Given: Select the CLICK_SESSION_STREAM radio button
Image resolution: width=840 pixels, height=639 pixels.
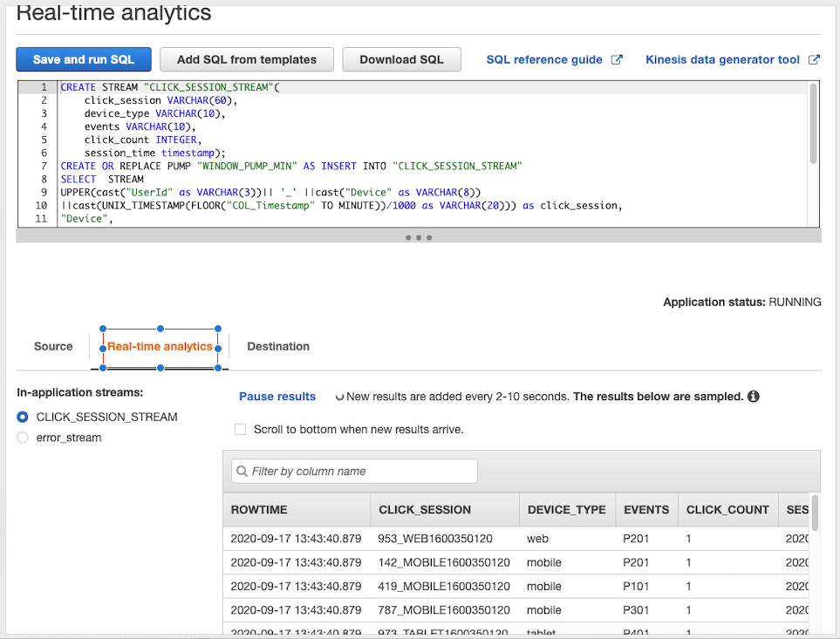Looking at the screenshot, I should 23,417.
